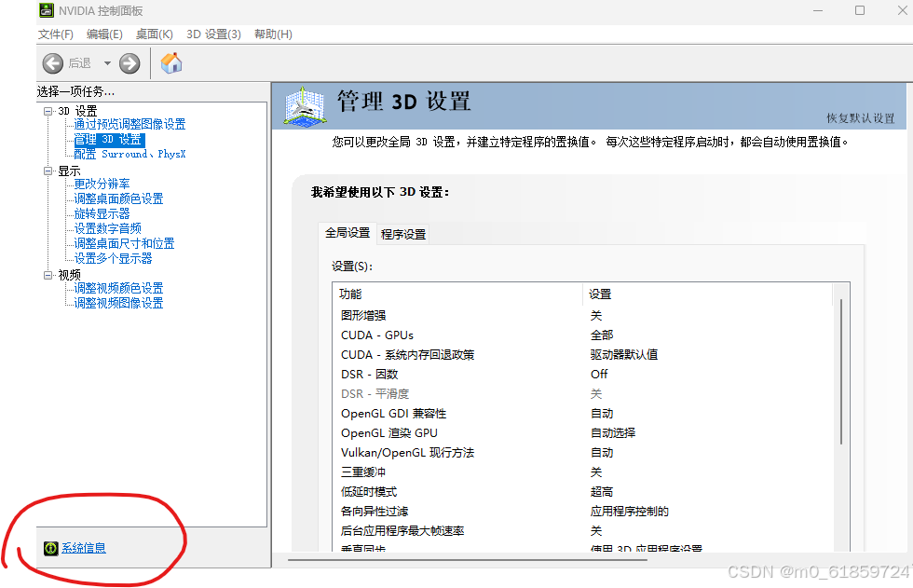Viewport: 913px width, 588px height.
Task: Select the 图形增强 setting row
Action: pyautogui.click(x=585, y=316)
